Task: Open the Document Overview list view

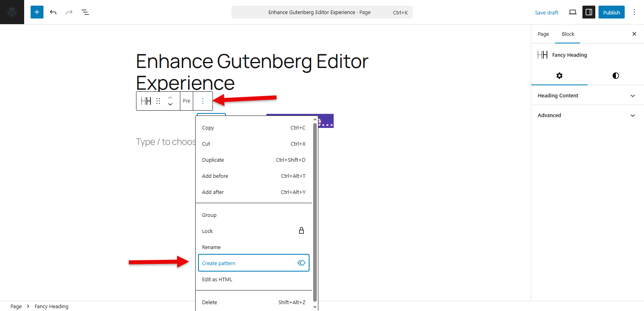Action: click(x=85, y=12)
